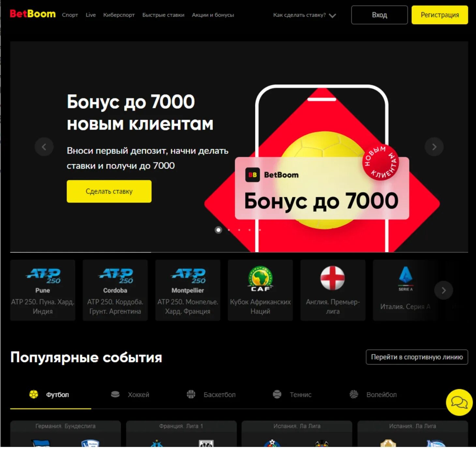Open the Киберспорт menu item

(119, 15)
